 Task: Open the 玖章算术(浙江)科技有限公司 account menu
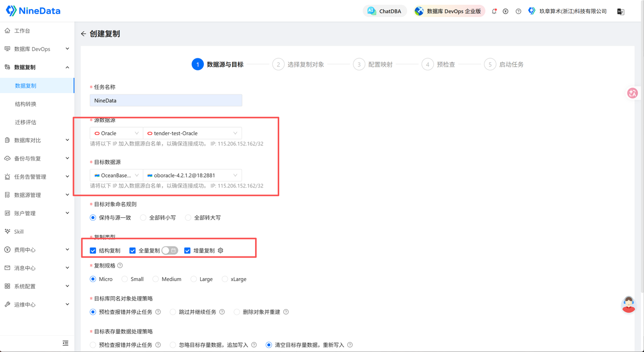point(568,11)
